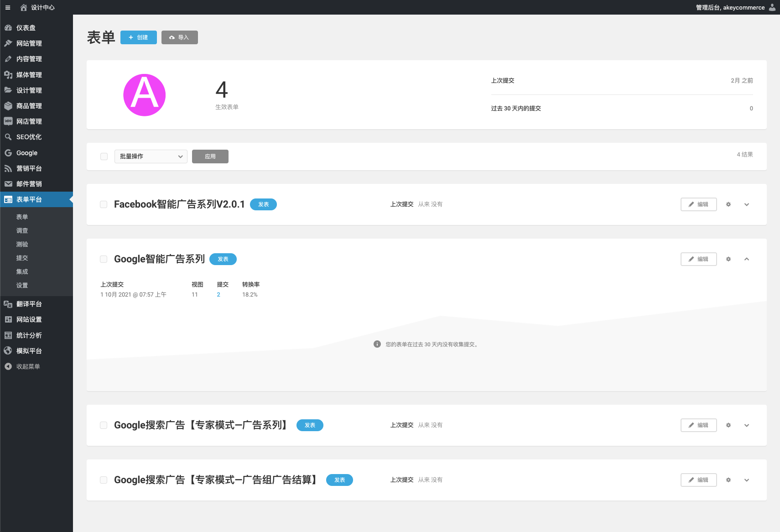
Task: Open the 设置 submenu item
Action: point(22,285)
